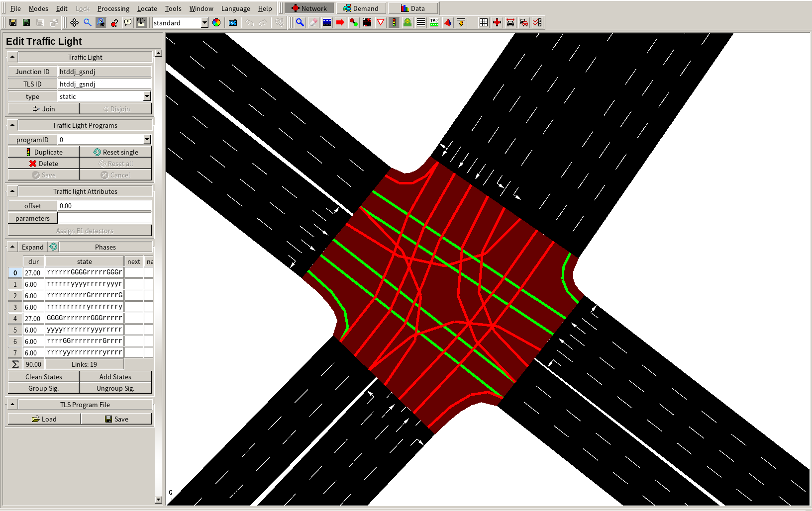Collapse the TLS Program File section
Viewport: 812px width, 511px height.
pyautogui.click(x=12, y=405)
